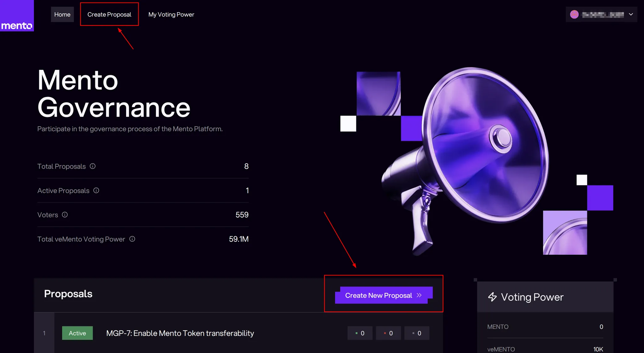Screen dimensions: 644x353
Task: Expand the wallet account dropdown arrow
Action: coord(631,14)
